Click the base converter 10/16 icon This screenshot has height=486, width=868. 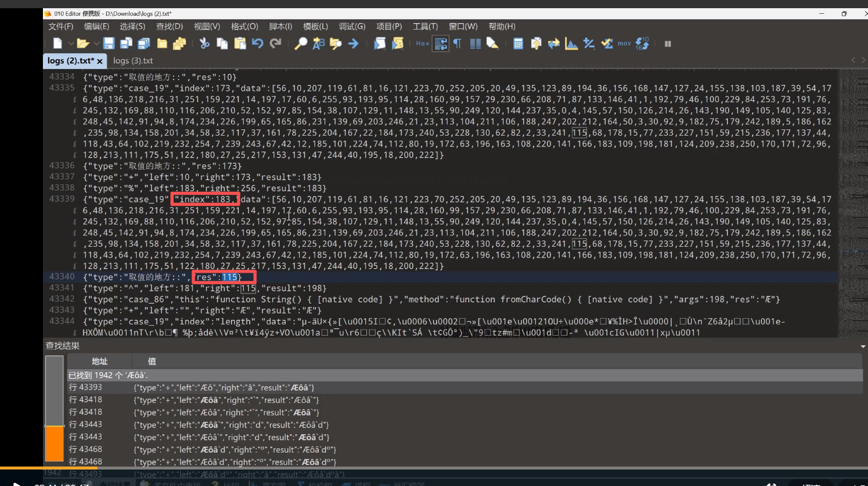[x=643, y=44]
